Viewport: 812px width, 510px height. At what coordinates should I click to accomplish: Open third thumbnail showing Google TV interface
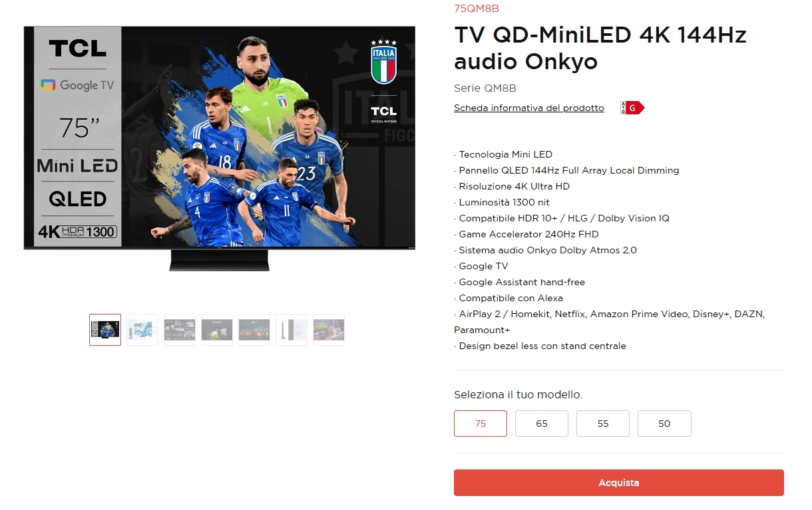(180, 330)
